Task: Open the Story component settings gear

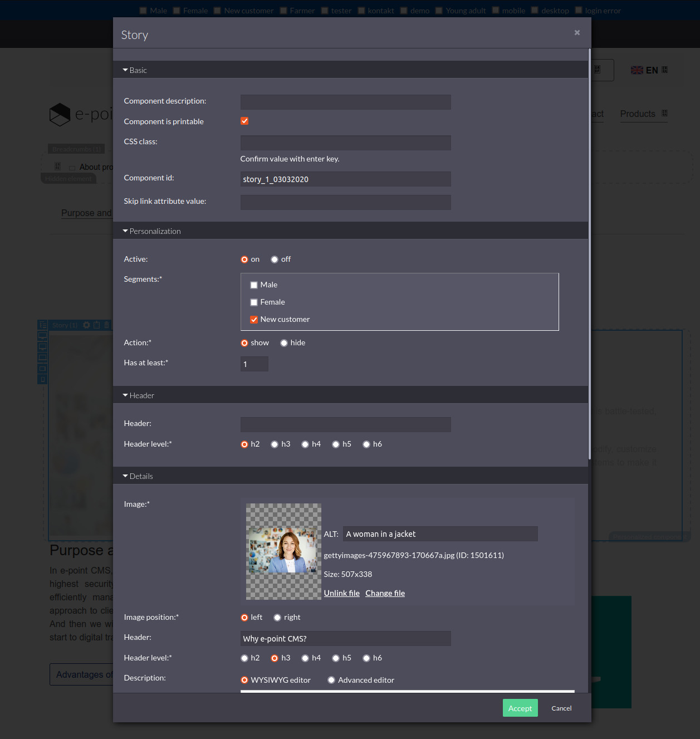Action: pos(86,325)
